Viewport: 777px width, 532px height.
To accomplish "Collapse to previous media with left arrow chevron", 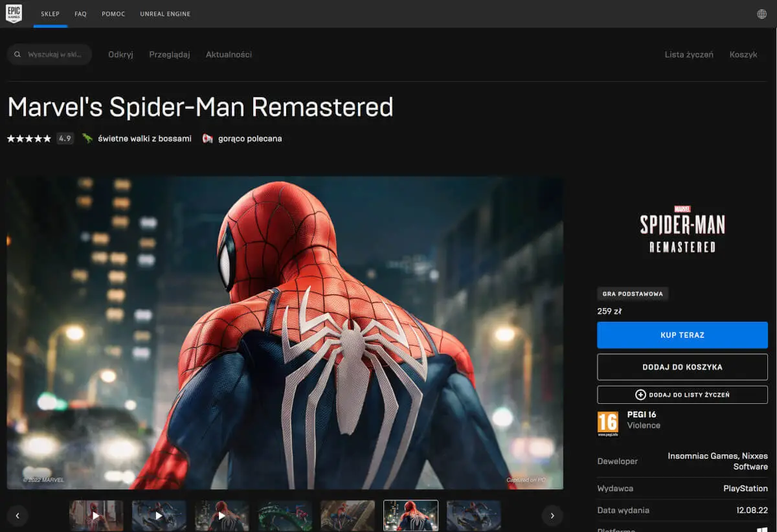I will [x=17, y=516].
